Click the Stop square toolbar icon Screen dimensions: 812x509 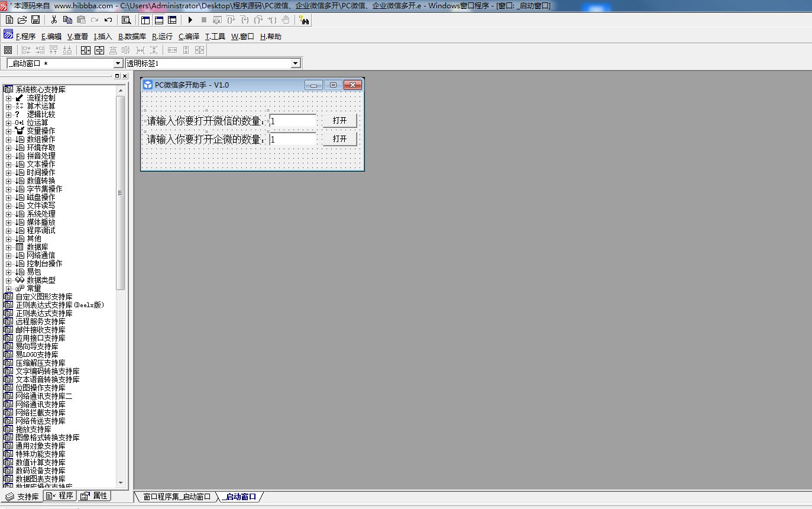pos(203,20)
